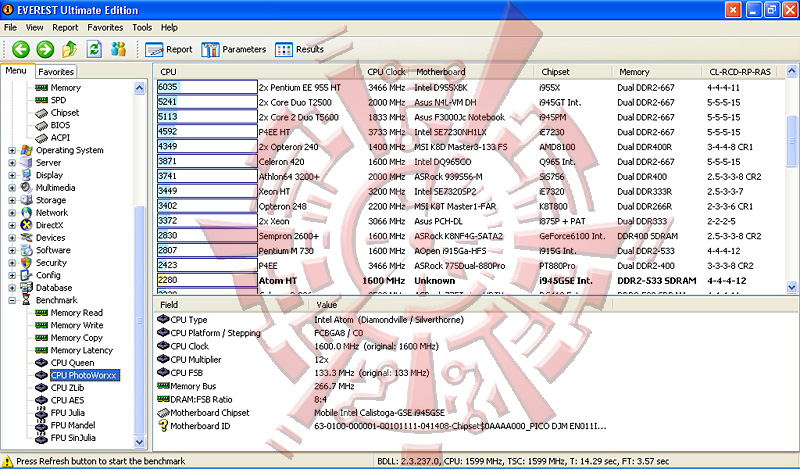
Task: Switch to the Menu tab
Action: (16, 71)
